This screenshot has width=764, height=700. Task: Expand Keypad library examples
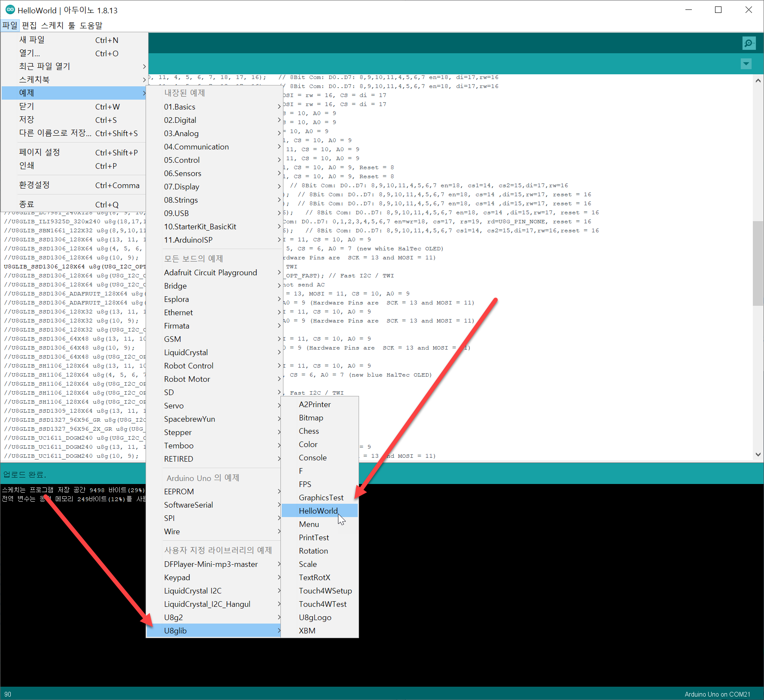213,578
